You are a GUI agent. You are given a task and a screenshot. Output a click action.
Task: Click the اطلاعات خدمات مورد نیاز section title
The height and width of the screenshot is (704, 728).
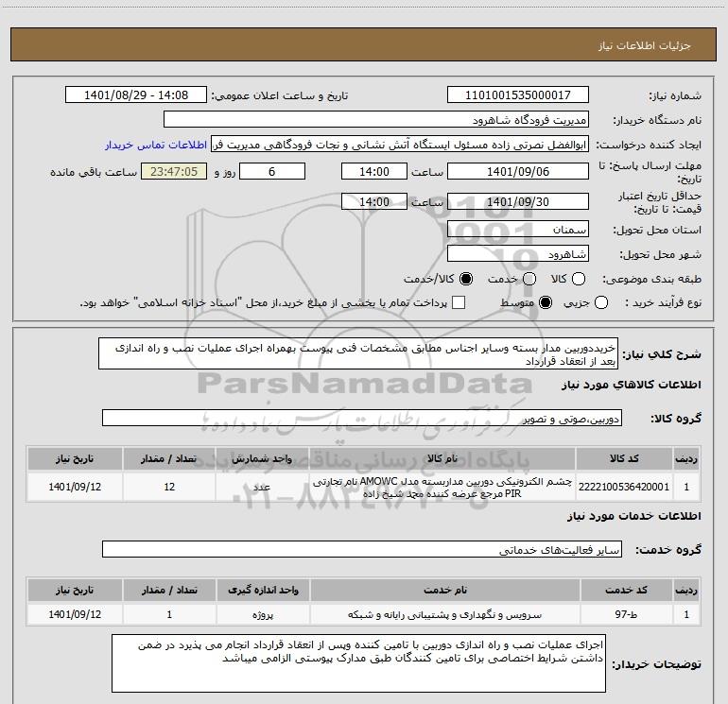click(x=633, y=516)
